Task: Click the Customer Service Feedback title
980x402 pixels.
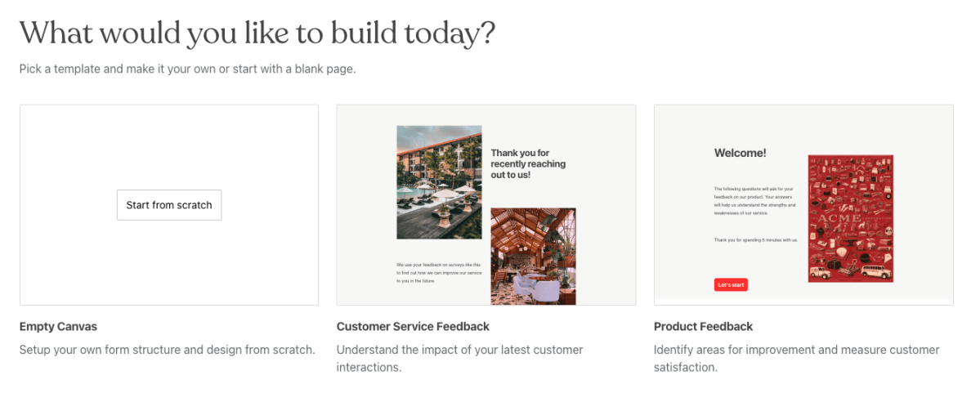Action: (x=413, y=327)
